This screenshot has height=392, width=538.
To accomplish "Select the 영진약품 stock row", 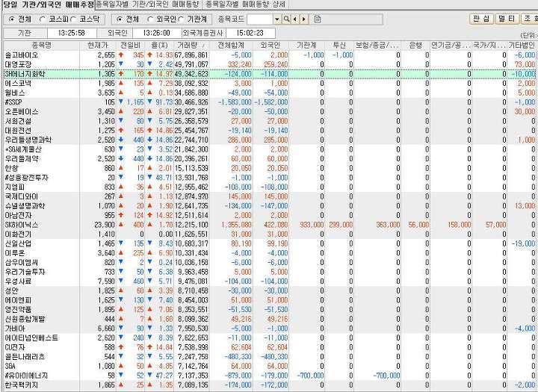I will tap(270, 310).
